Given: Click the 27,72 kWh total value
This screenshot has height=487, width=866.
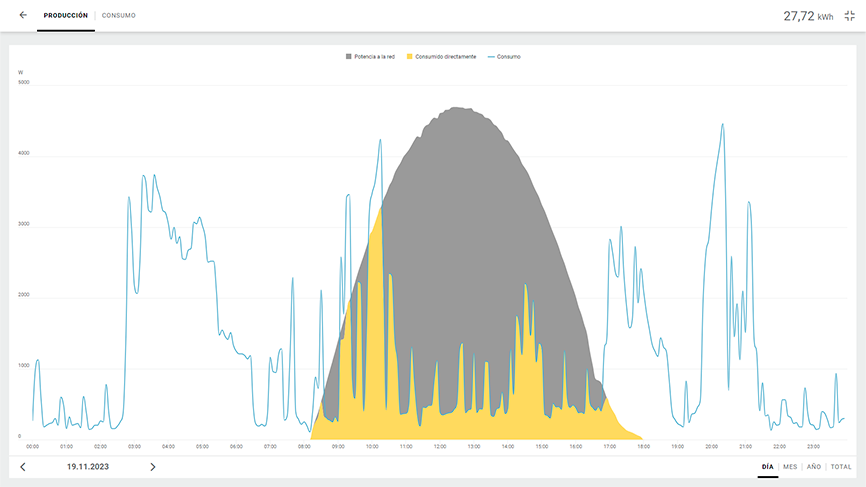Looking at the screenshot, I should 808,16.
